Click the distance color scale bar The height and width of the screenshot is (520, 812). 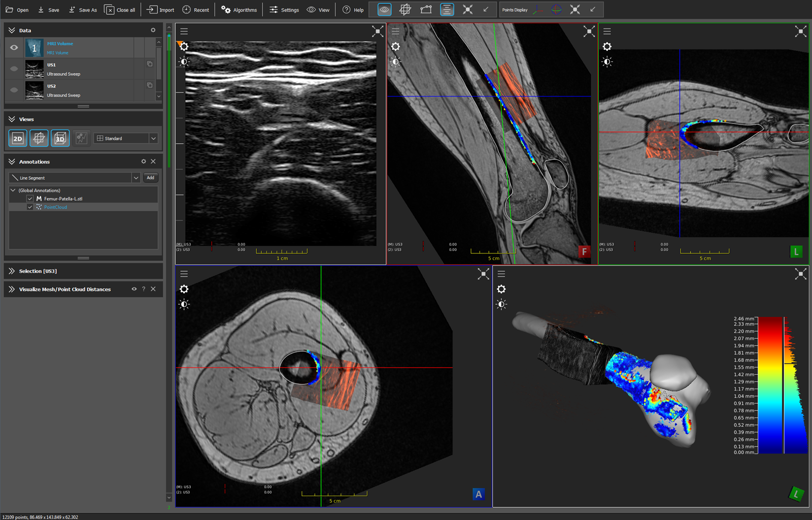point(770,385)
